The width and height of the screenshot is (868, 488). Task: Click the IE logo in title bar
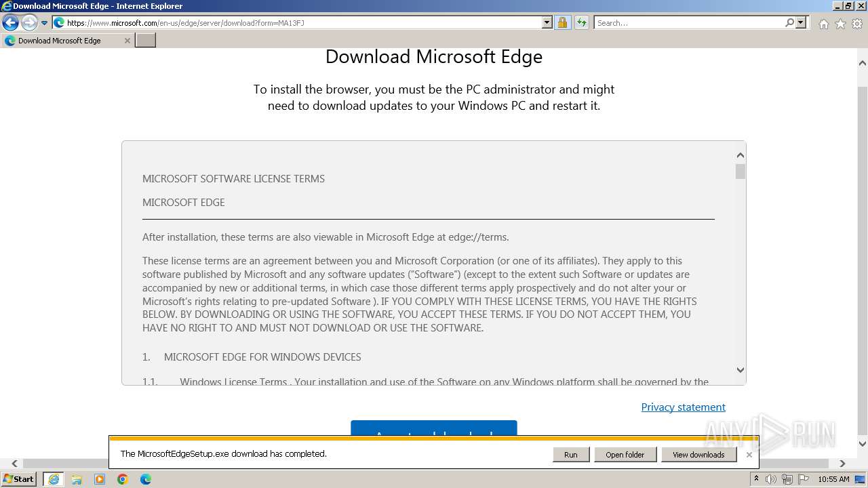(x=7, y=6)
